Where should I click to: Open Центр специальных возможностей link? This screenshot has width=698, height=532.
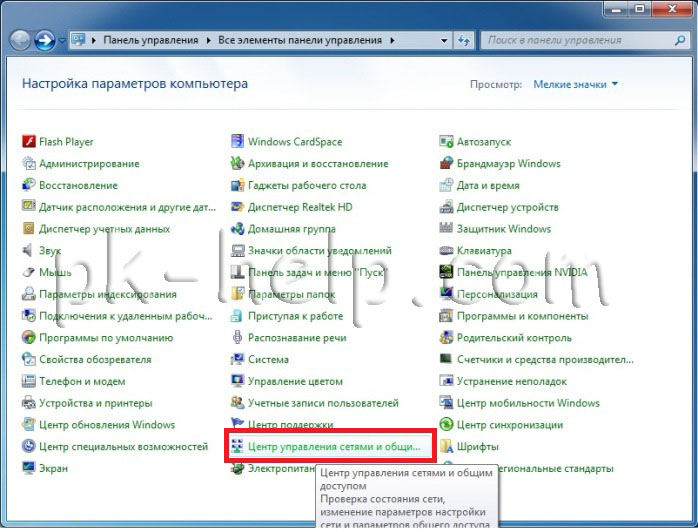[x=124, y=447]
